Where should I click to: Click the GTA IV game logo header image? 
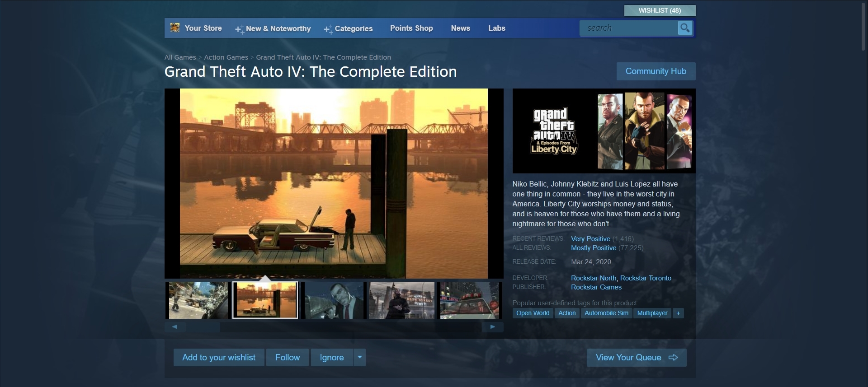(604, 131)
